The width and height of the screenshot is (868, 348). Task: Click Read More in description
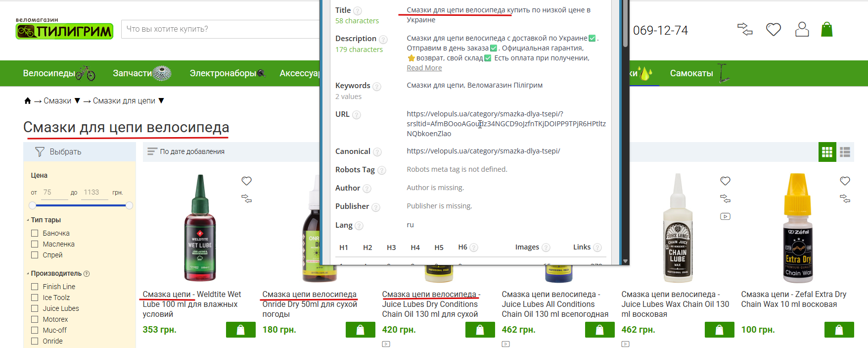[424, 68]
